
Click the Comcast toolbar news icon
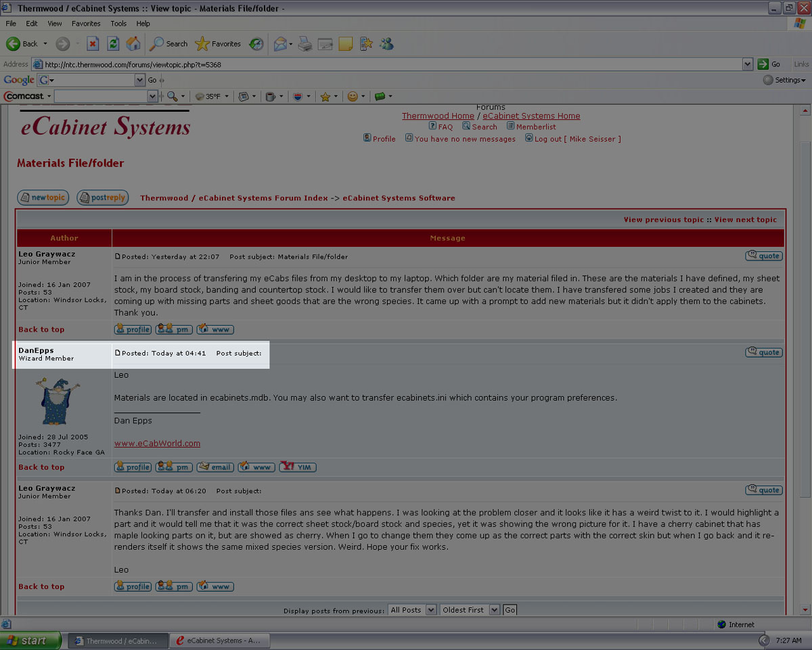(244, 96)
